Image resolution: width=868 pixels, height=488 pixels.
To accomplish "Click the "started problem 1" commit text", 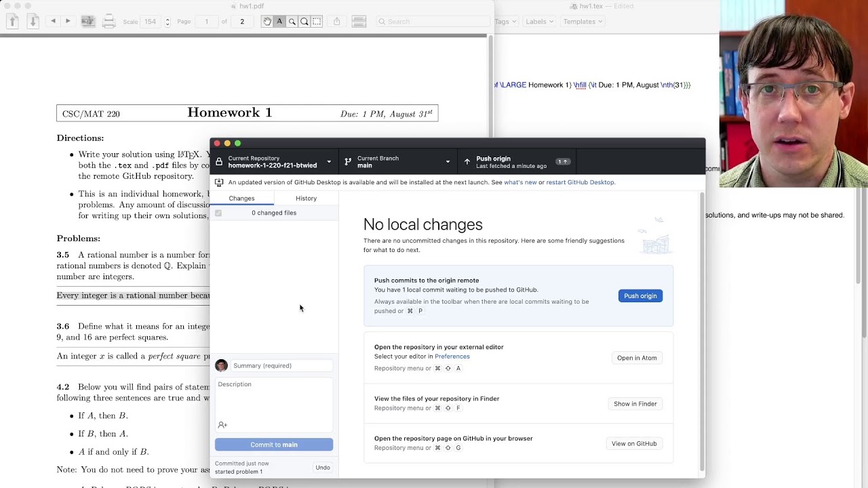I will coord(239,472).
